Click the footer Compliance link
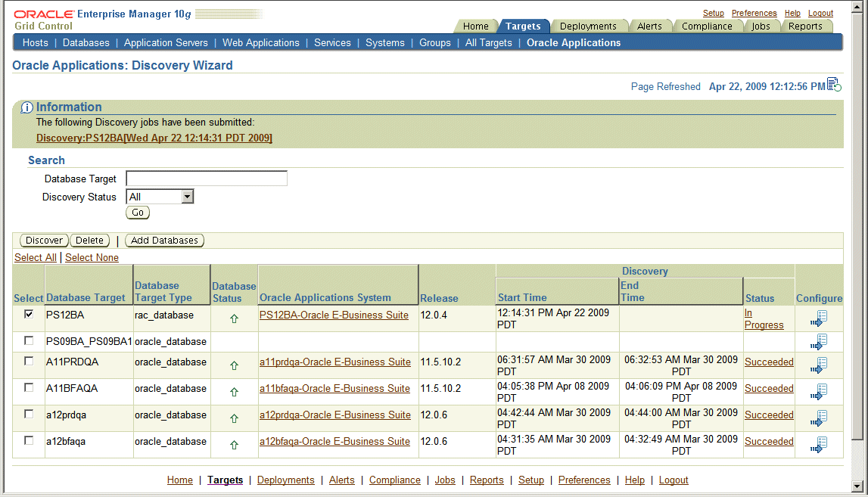This screenshot has height=497, width=868. 395,480
